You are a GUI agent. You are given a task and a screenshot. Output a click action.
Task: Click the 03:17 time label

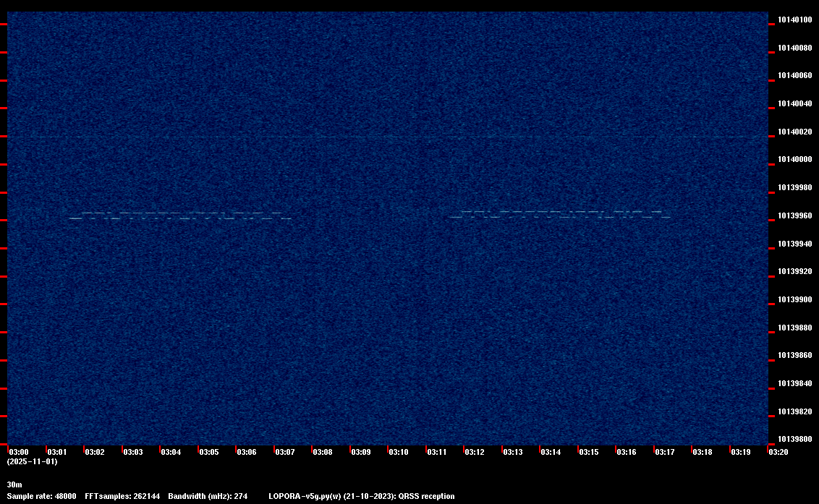[x=664, y=452]
